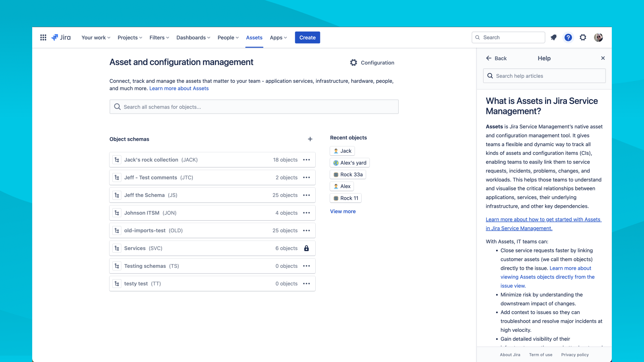The height and width of the screenshot is (362, 644).
Task: Open more actions for Jack's rock collection
Action: click(x=307, y=160)
